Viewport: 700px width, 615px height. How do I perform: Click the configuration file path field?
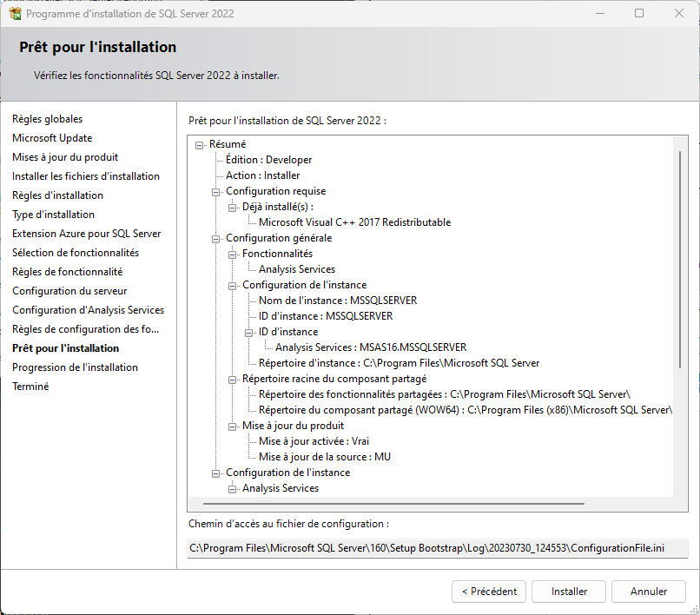[x=438, y=548]
